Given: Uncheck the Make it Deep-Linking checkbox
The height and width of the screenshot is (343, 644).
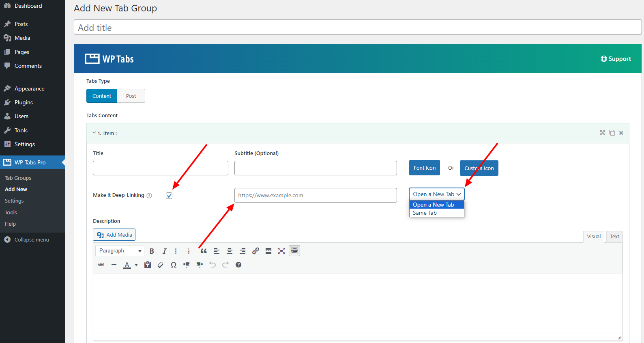Looking at the screenshot, I should [169, 196].
